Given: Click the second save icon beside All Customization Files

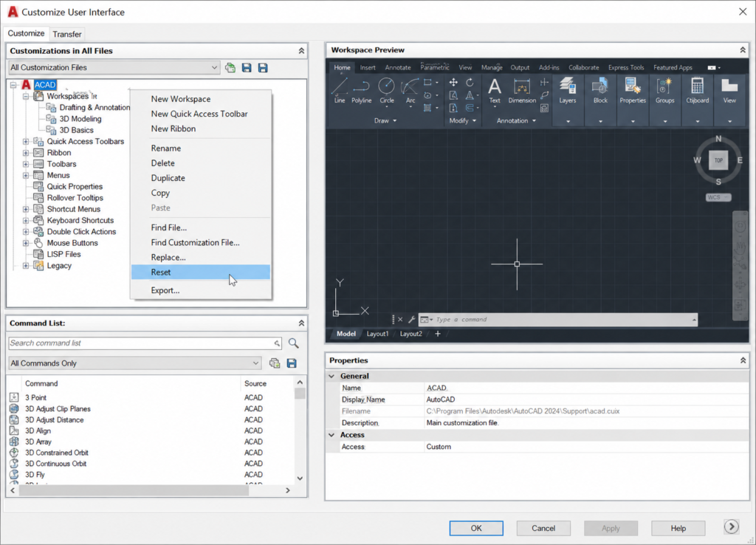Looking at the screenshot, I should pyautogui.click(x=263, y=67).
